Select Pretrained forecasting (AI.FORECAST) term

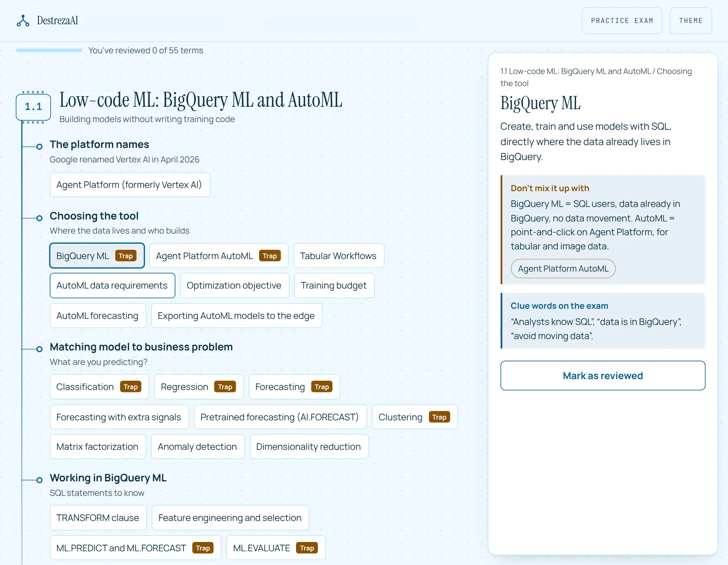pyautogui.click(x=280, y=417)
